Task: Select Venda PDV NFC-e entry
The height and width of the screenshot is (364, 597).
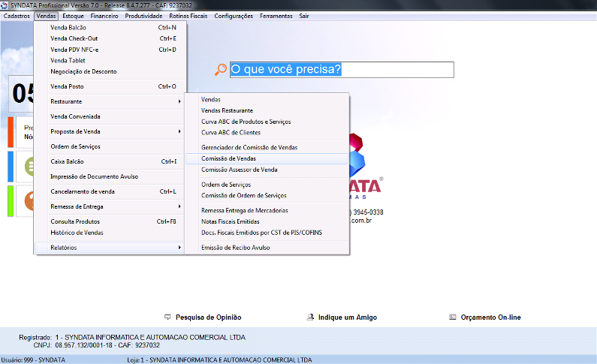Action: tap(110, 50)
